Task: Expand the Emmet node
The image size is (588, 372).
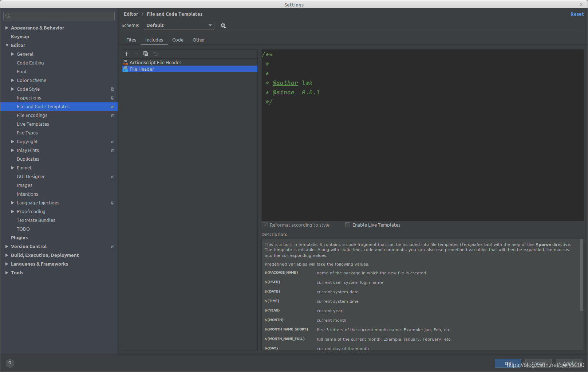Action: point(13,168)
